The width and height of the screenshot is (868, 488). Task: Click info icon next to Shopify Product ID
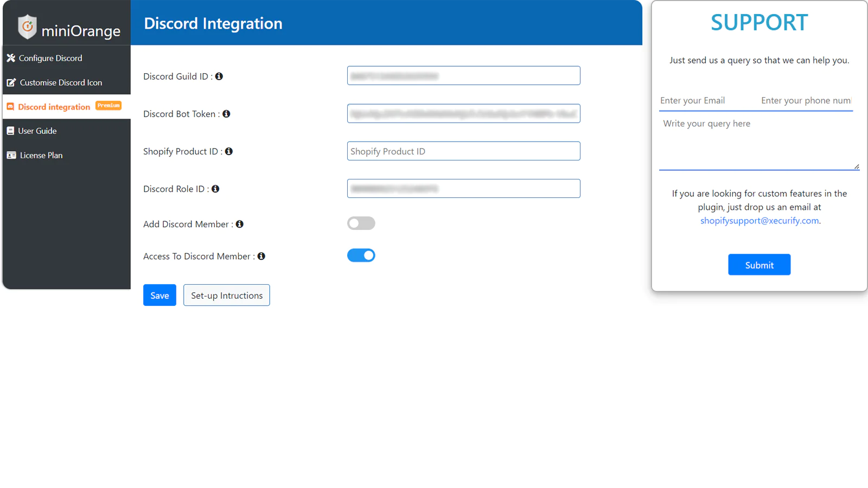pos(229,151)
